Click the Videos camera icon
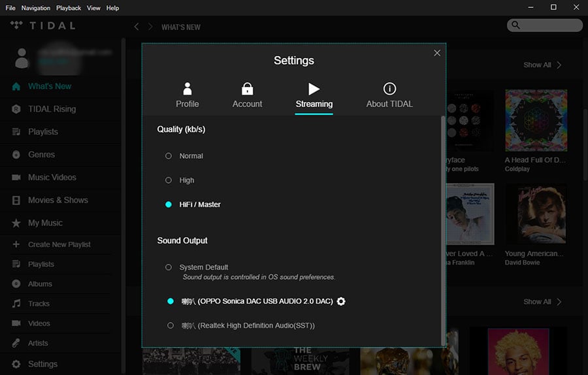Image resolution: width=588 pixels, height=375 pixels. (x=16, y=323)
